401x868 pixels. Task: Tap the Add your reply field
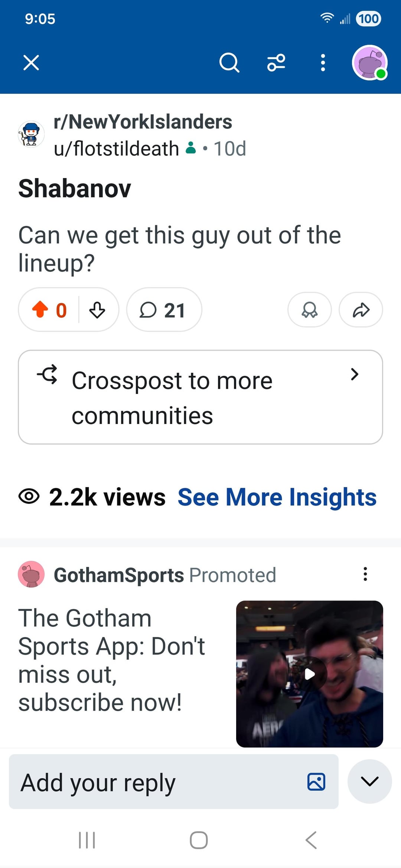[x=156, y=782]
